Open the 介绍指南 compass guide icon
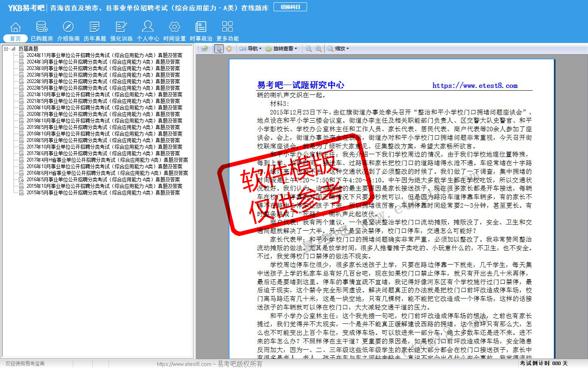This screenshot has height=368, width=588. 68,31
